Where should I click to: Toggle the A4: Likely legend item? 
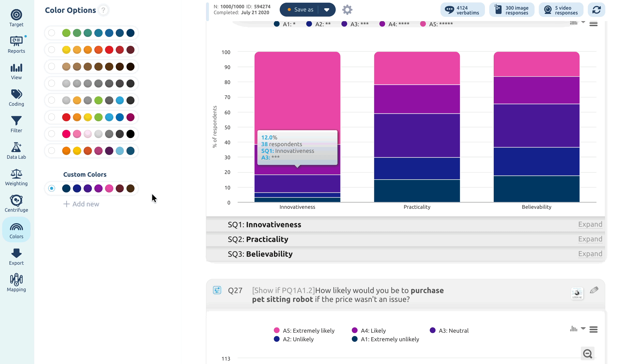pos(369,331)
